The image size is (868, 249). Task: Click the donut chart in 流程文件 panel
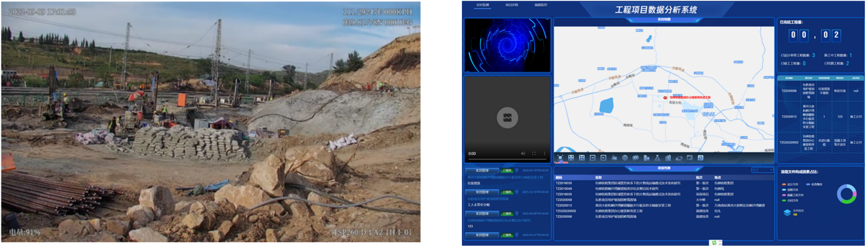click(x=846, y=194)
